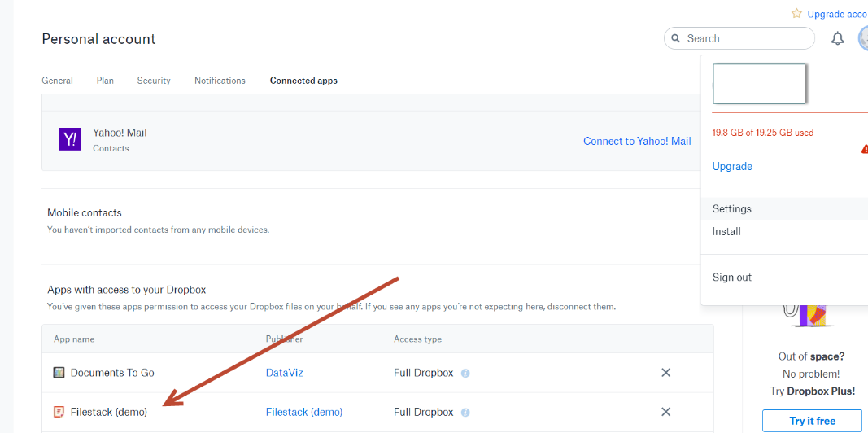The image size is (868, 433).
Task: Click the Personal account page title
Action: pyautogui.click(x=98, y=39)
